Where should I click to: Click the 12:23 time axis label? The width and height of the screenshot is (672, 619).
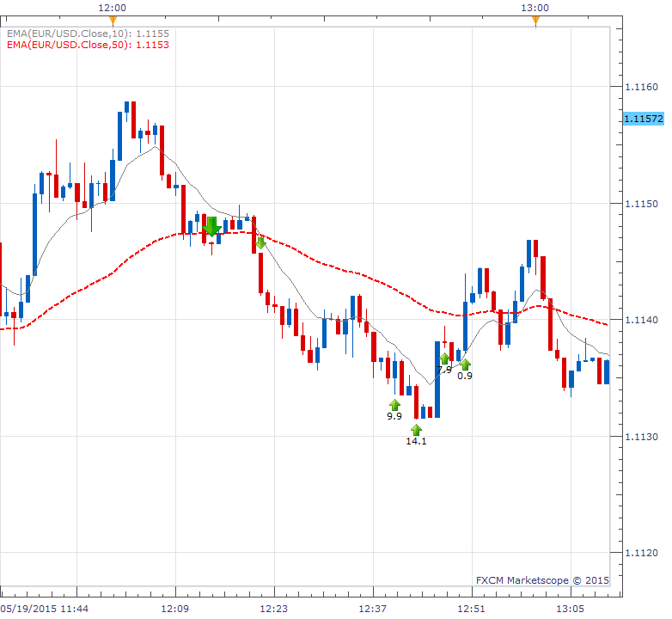(x=274, y=609)
